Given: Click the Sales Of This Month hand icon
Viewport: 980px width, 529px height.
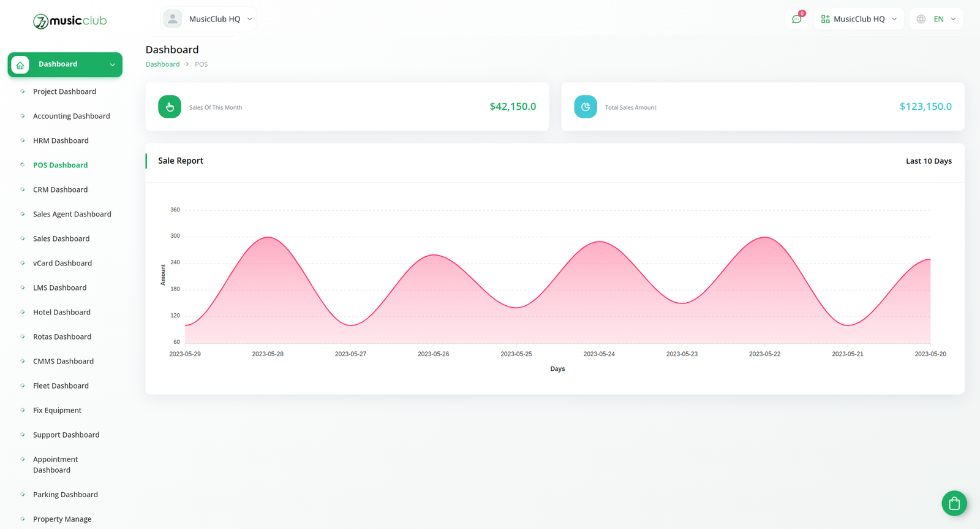Looking at the screenshot, I should coord(170,107).
